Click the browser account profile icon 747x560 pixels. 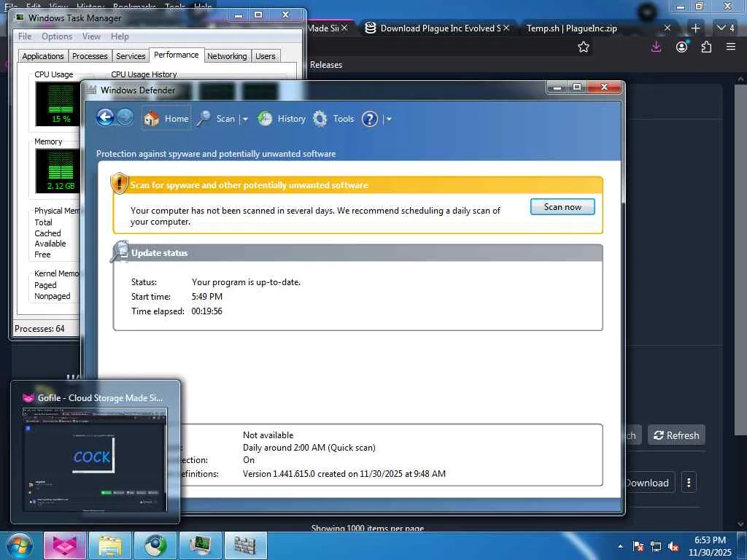tap(682, 47)
